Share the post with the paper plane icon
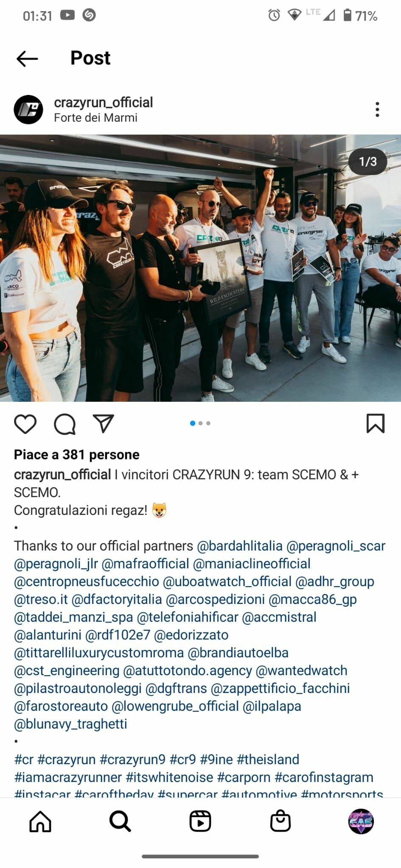The image size is (401, 868). (104, 423)
